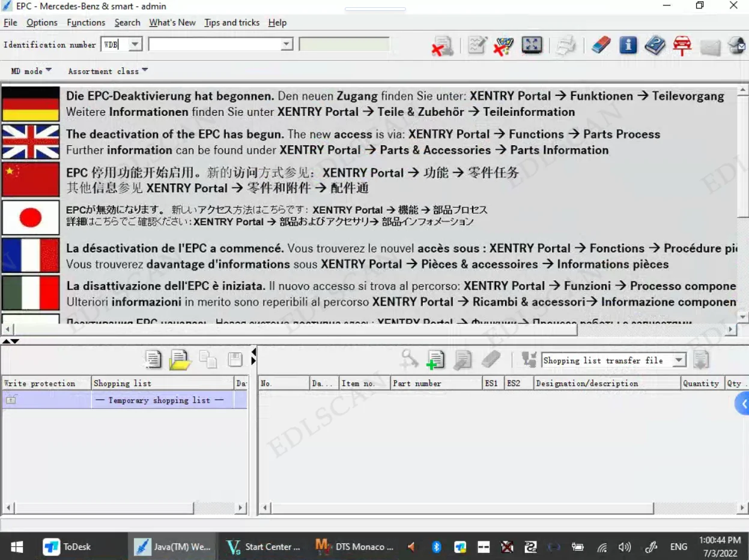749x560 pixels.
Task: Open shopping list yellow folder icon
Action: (x=180, y=360)
